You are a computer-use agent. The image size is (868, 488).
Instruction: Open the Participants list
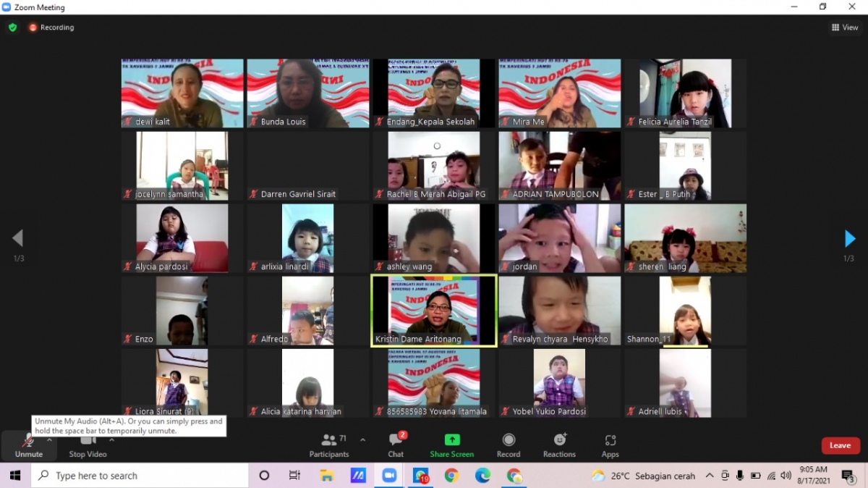[330, 445]
